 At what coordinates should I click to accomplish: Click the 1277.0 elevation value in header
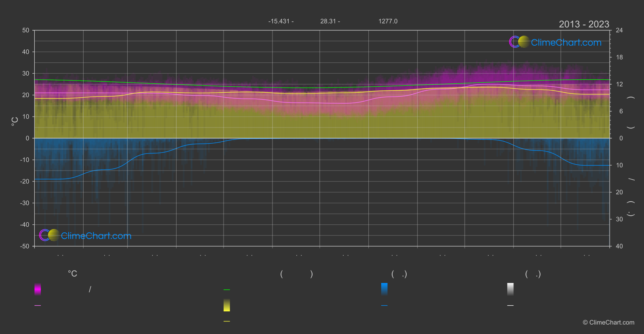pos(388,21)
